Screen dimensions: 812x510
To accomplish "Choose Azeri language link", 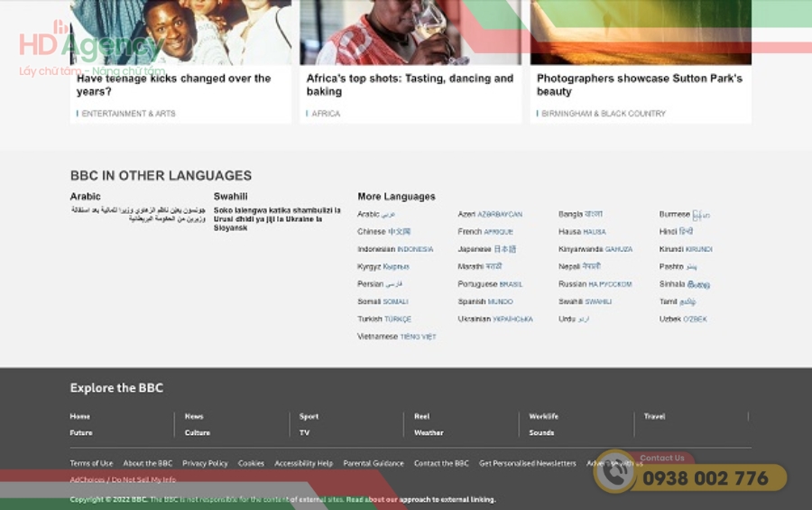I will (x=490, y=214).
